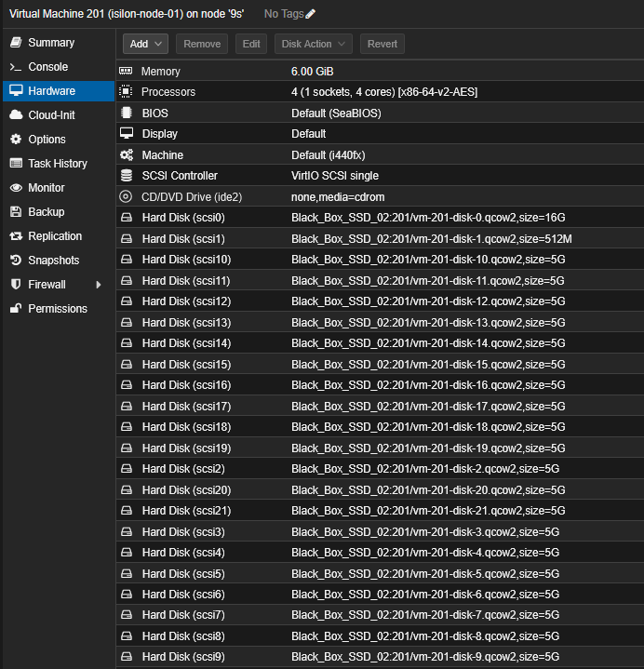Open the Add dropdown menu

[146, 44]
